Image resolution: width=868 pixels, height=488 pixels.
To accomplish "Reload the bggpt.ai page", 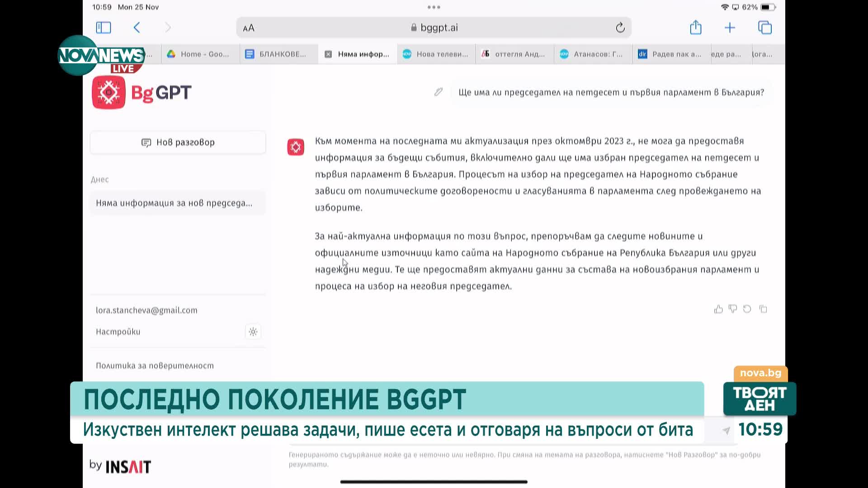I will tap(620, 28).
